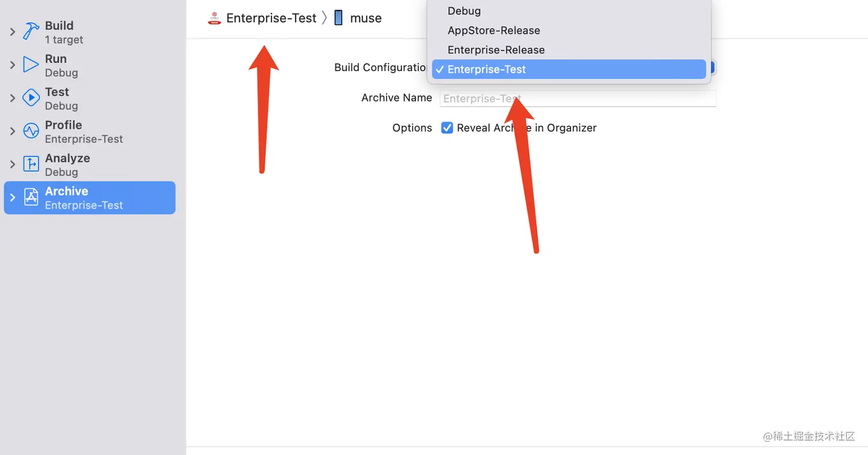
Task: Click the Enterprise-Test scheme app icon
Action: [x=214, y=18]
